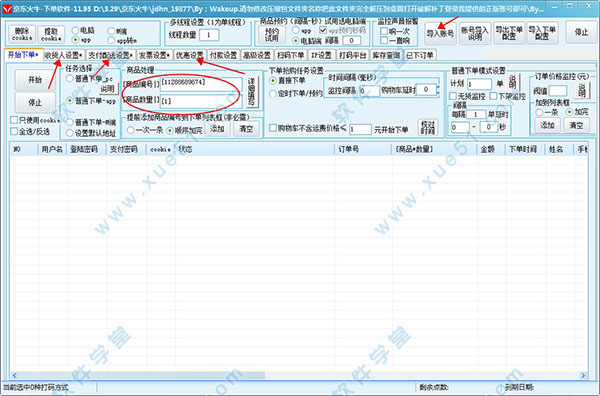Click the 导出下单配置 button
Screen dimensions: 600x396
(509, 33)
